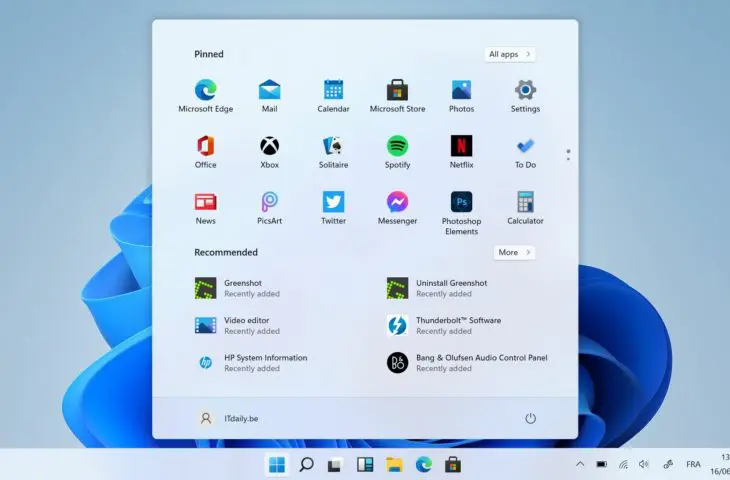Start the Solitaire game
The height and width of the screenshot is (480, 730).
333,152
